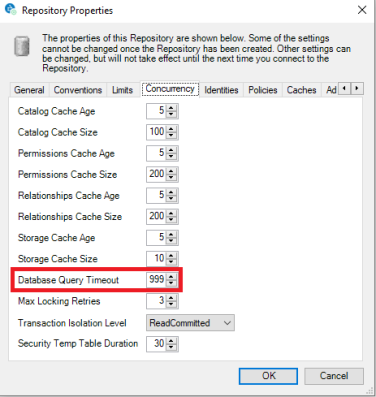Decrease Storage Cache Size value

(x=171, y=262)
